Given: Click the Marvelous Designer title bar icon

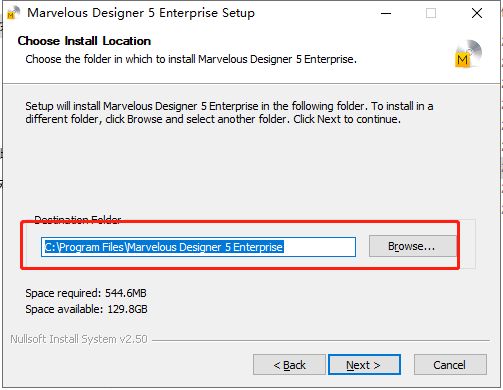Looking at the screenshot, I should click(13, 13).
